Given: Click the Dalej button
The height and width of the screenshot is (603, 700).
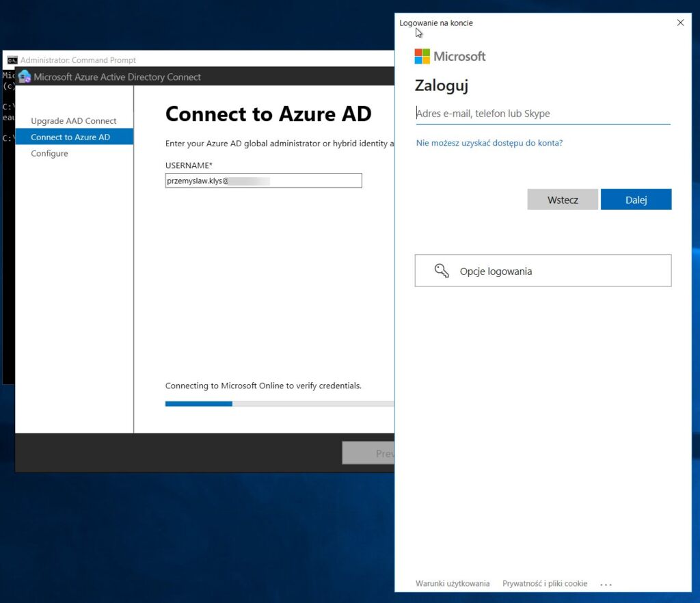Looking at the screenshot, I should pyautogui.click(x=636, y=199).
